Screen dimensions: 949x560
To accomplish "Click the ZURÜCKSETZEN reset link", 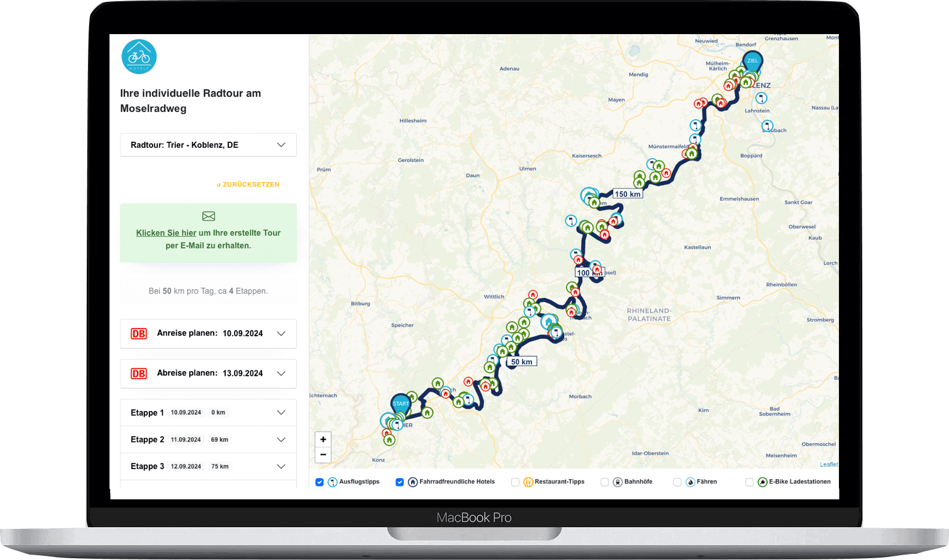I will [x=248, y=185].
